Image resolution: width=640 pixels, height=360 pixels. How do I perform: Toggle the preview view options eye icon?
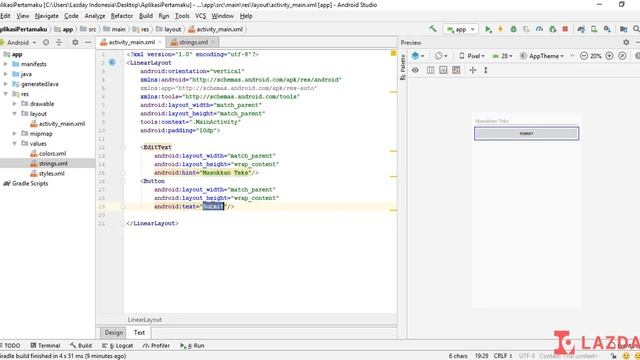pos(415,70)
